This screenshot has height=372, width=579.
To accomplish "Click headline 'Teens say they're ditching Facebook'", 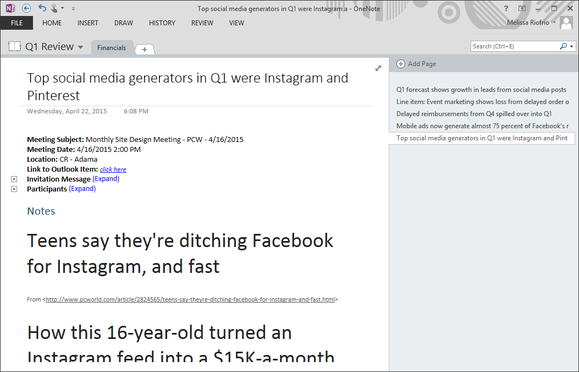I will (180, 253).
